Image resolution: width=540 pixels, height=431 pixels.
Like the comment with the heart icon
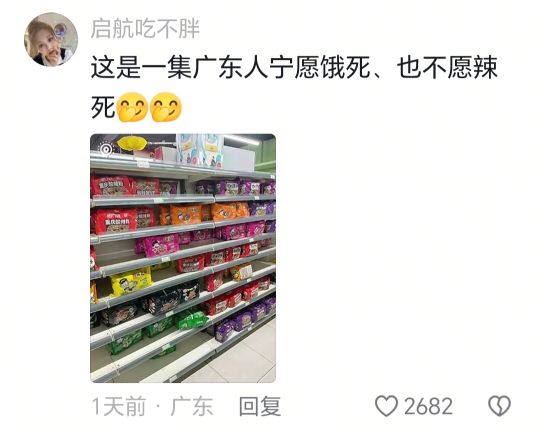tap(386, 406)
